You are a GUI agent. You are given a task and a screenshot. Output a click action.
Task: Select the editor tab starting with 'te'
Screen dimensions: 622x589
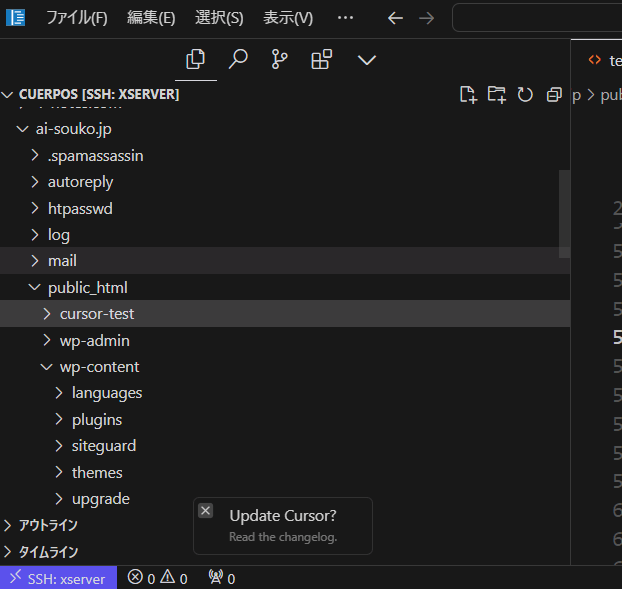pos(605,60)
